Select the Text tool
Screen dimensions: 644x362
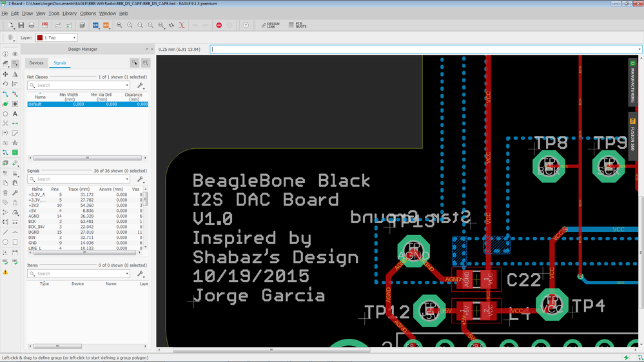point(15,114)
